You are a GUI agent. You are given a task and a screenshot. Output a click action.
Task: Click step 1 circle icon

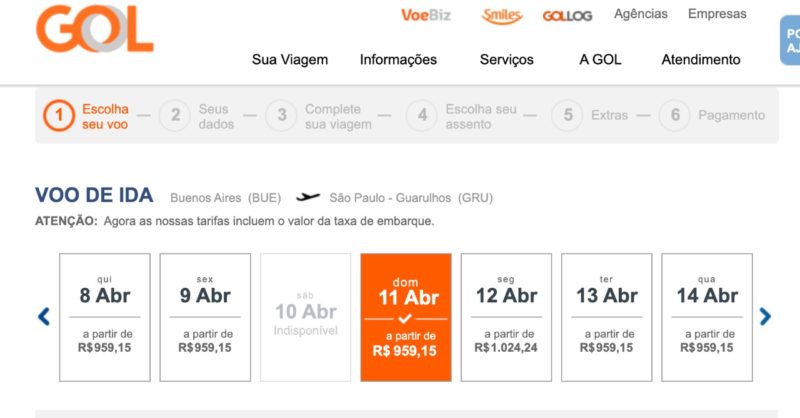pyautogui.click(x=59, y=116)
